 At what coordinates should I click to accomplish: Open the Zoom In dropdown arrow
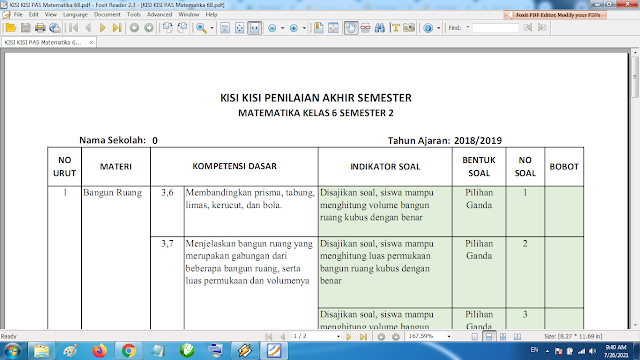pos(304,28)
